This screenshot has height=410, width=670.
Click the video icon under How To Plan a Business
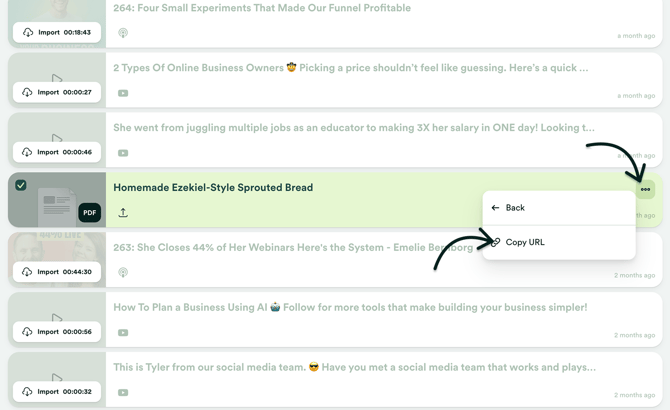click(x=123, y=332)
